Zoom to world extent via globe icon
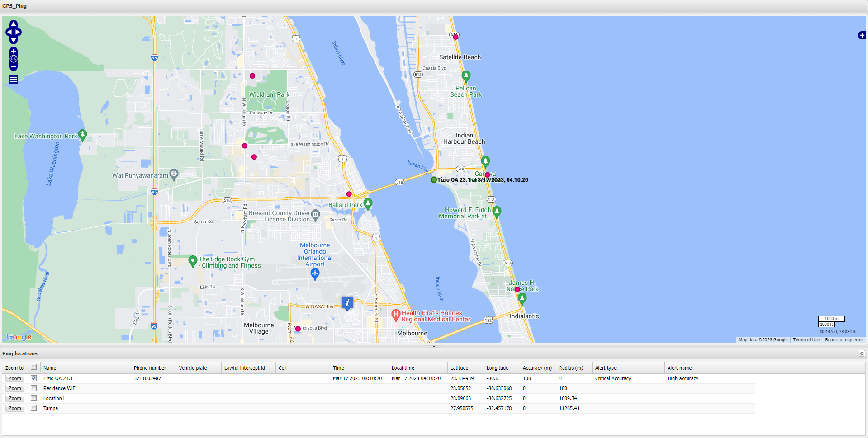 (14, 59)
